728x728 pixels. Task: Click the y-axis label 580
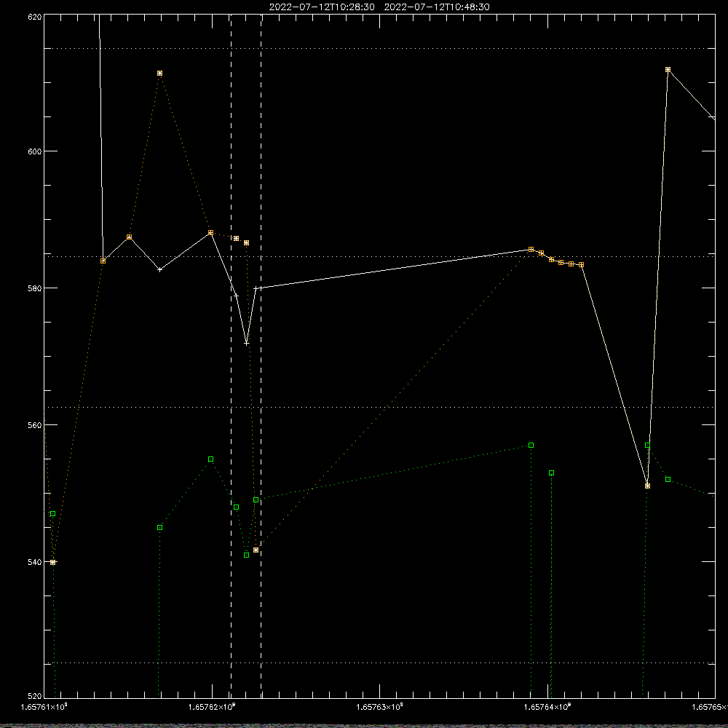pyautogui.click(x=35, y=289)
